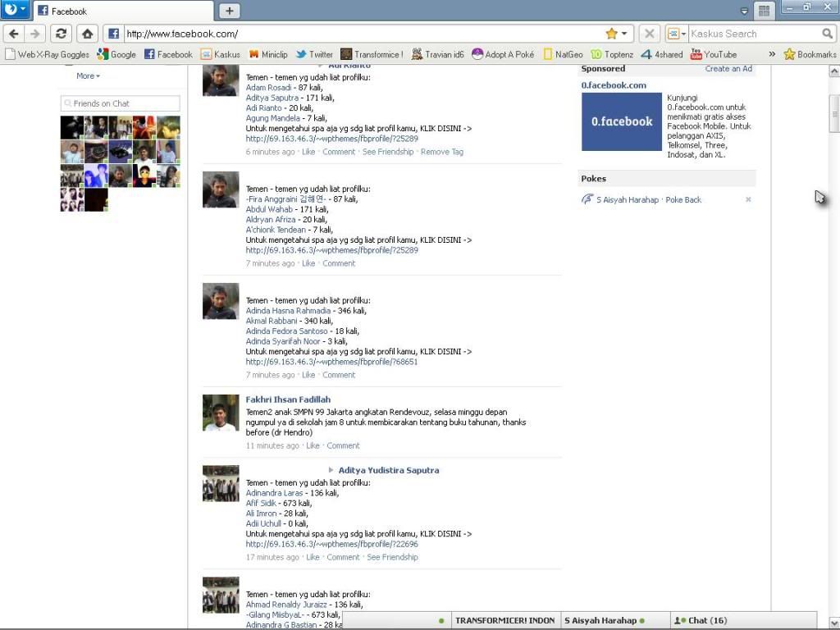The width and height of the screenshot is (840, 630).
Task: Show more bookmarks with the » chevron
Action: pyautogui.click(x=772, y=54)
